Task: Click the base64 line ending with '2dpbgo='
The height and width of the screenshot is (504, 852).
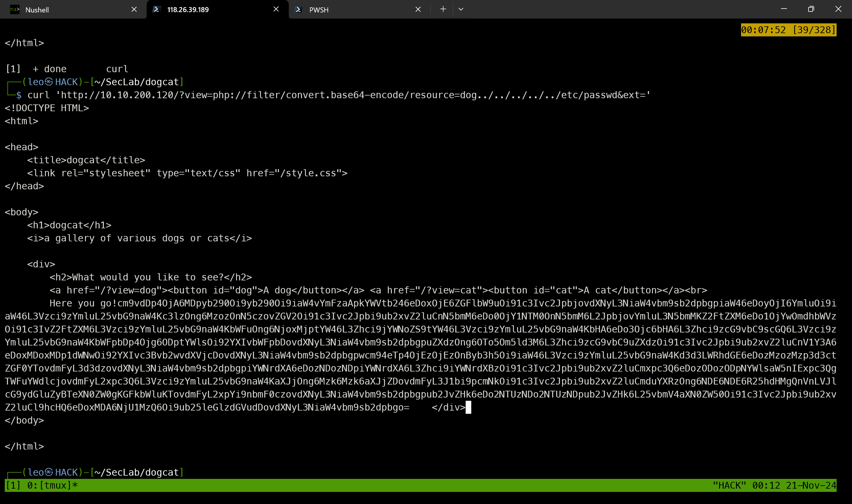Action: coord(207,407)
